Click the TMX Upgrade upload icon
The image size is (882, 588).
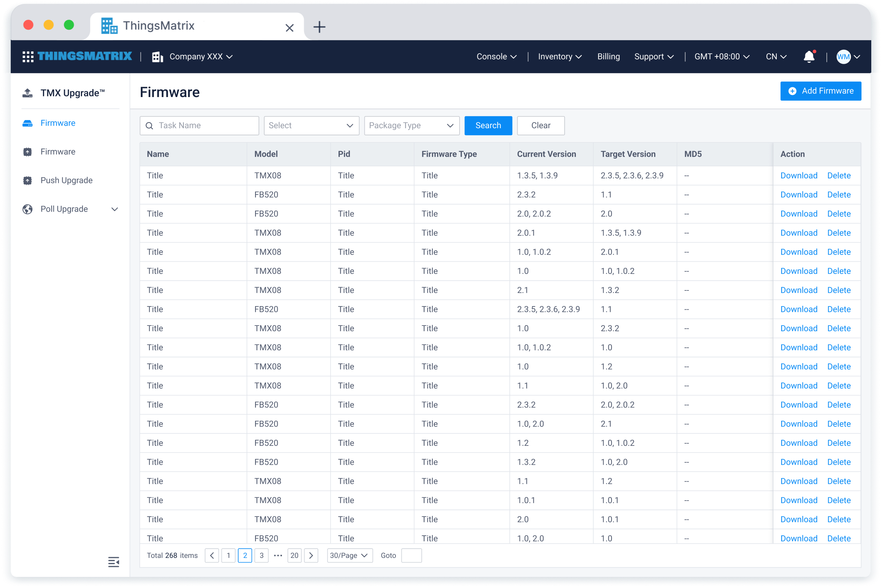click(27, 93)
